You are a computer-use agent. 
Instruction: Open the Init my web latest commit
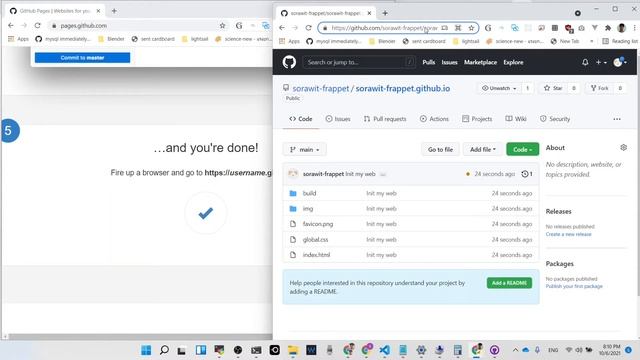(x=360, y=174)
